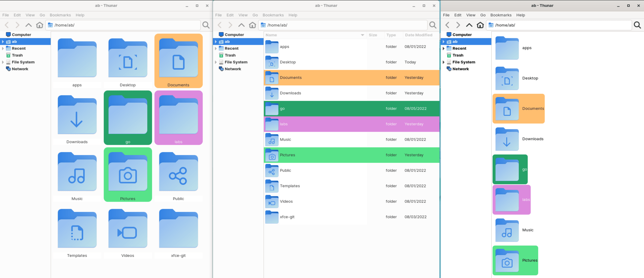This screenshot has height=278, width=644.
Task: Open the Help menu in right window
Action: (x=521, y=15)
